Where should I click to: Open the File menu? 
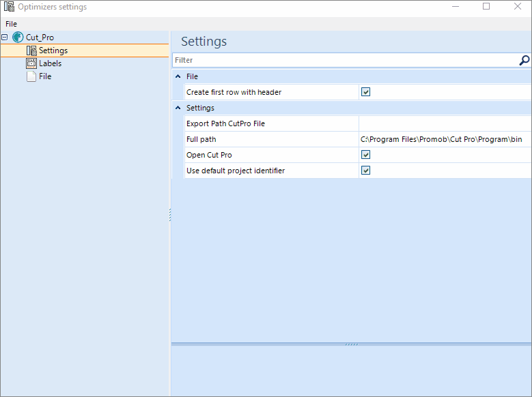click(x=11, y=24)
